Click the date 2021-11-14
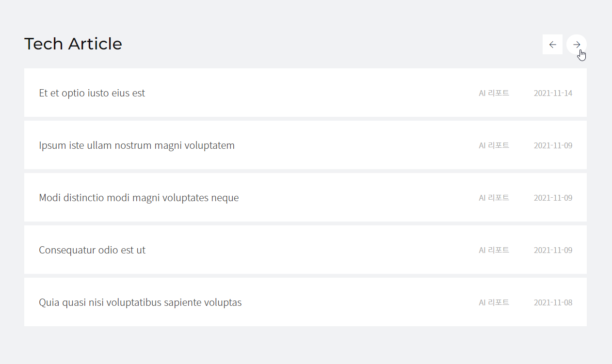The width and height of the screenshot is (612, 364). point(553,93)
